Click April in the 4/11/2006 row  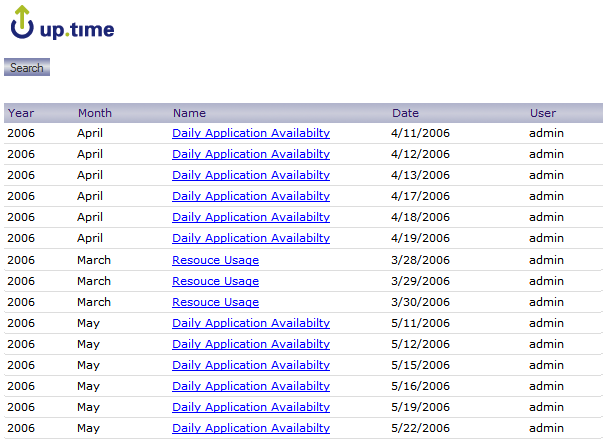click(90, 133)
